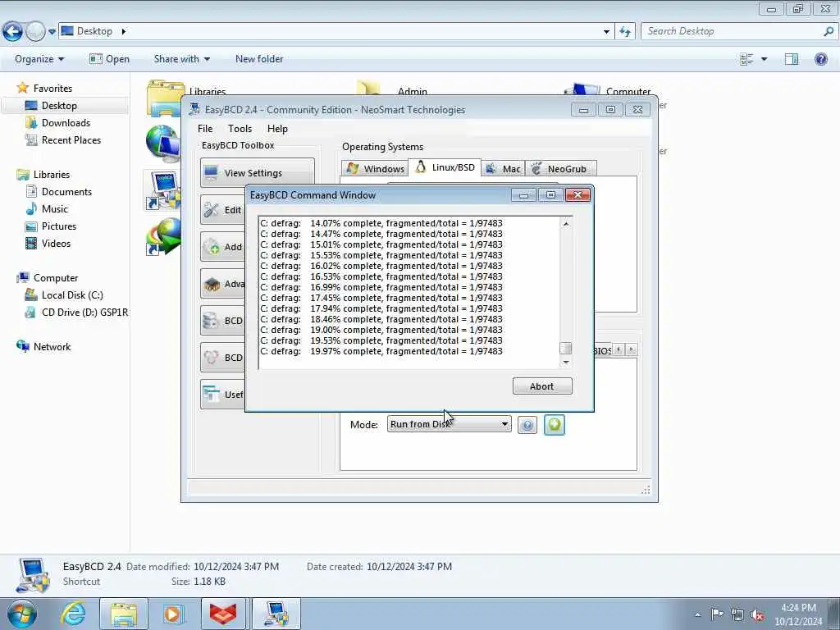Viewport: 840px width, 630px height.
Task: Click the Windows Explorer taskbar icon
Action: (124, 614)
